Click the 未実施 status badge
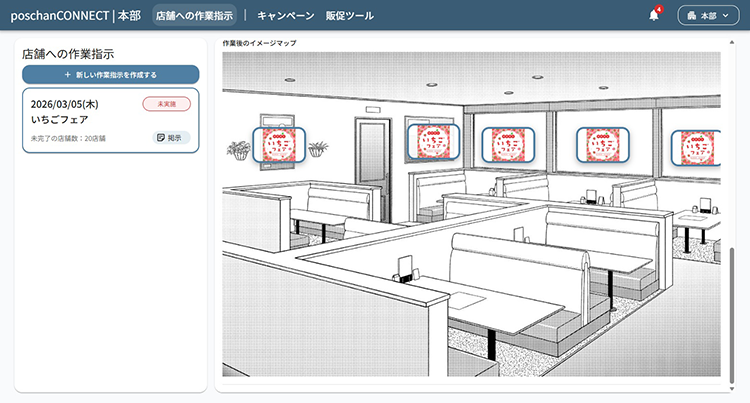The height and width of the screenshot is (403, 750). pyautogui.click(x=166, y=104)
